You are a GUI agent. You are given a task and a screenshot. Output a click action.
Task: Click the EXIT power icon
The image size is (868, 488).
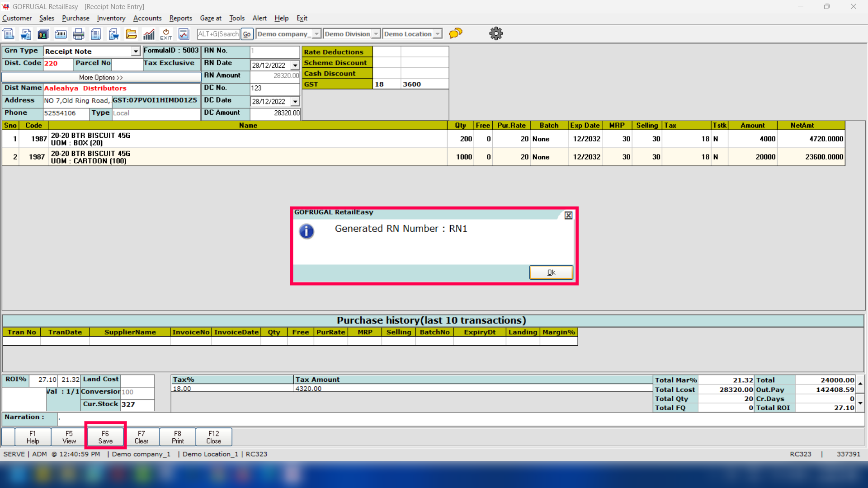(166, 34)
